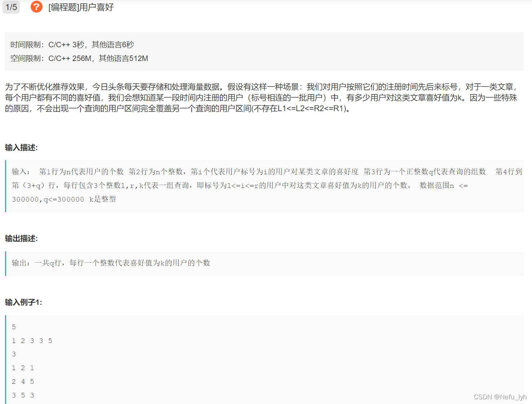Image resolution: width=532 pixels, height=404 pixels.
Task: Click the sample query line 1 2 1
Action: pyautogui.click(x=23, y=368)
